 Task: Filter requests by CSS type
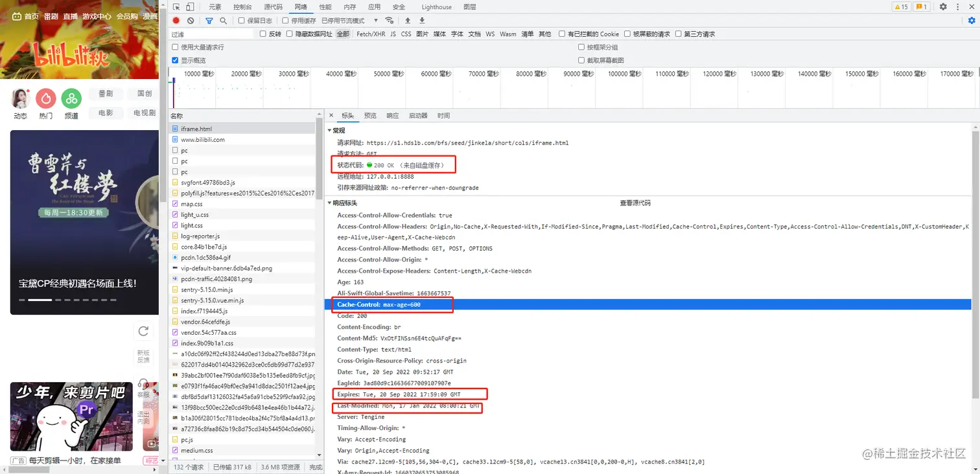pyautogui.click(x=406, y=34)
